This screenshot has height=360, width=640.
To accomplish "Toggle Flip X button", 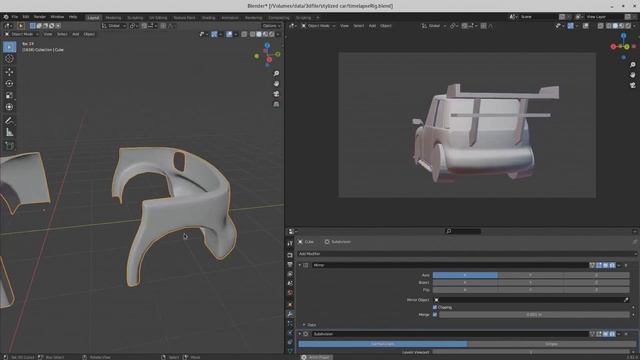I will click(x=465, y=290).
